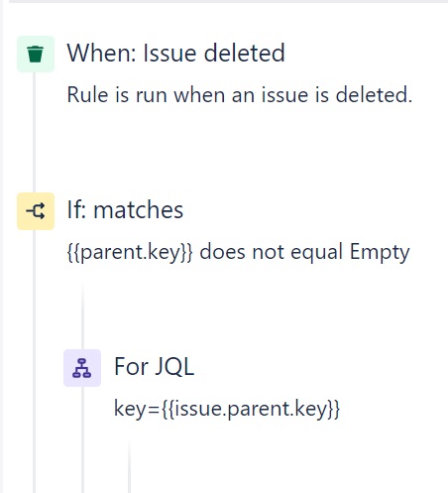
Task: Click the "key=" prefix of the JQL query
Action: 137,409
